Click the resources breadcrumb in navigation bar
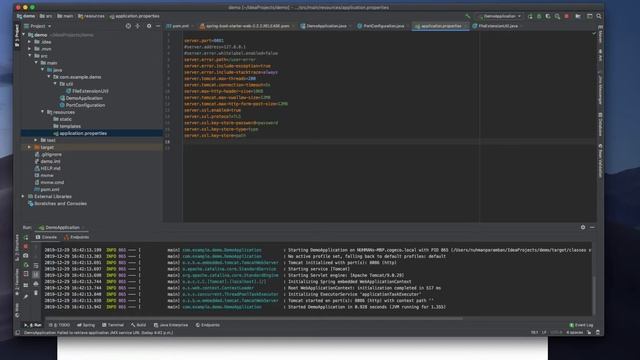This screenshot has height=360, width=640. tap(91, 16)
